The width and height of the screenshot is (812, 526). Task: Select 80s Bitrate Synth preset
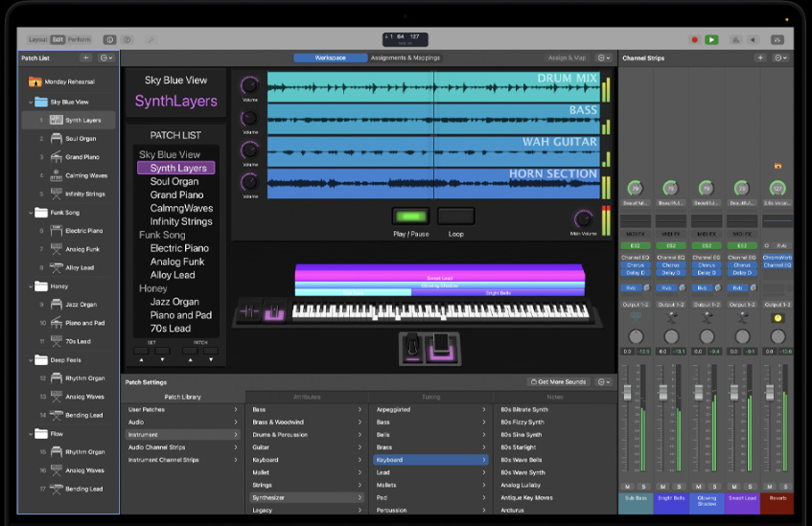[x=524, y=409]
